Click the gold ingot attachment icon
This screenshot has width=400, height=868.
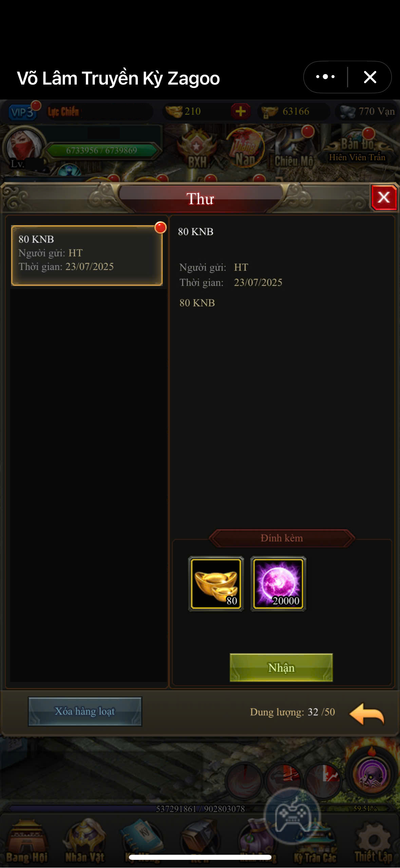216,583
